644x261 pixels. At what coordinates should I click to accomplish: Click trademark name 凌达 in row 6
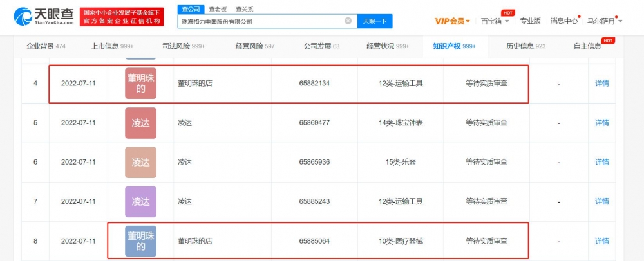pos(185,162)
